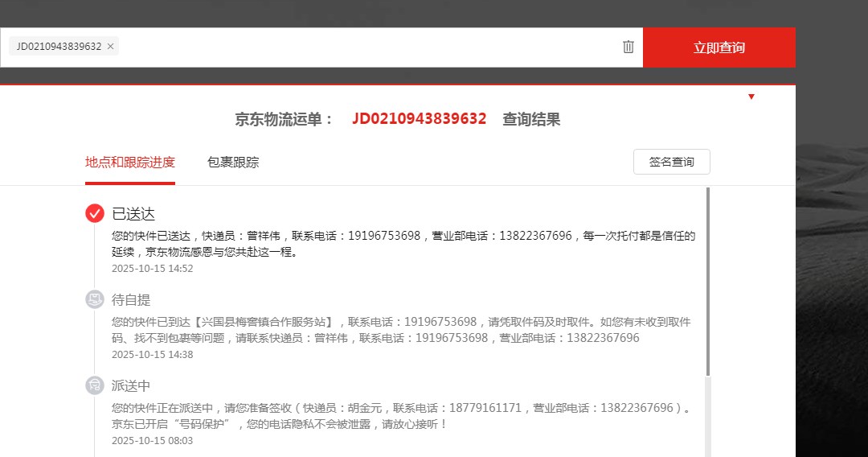Switch to the 包裹跟踪 tab

[x=233, y=162]
